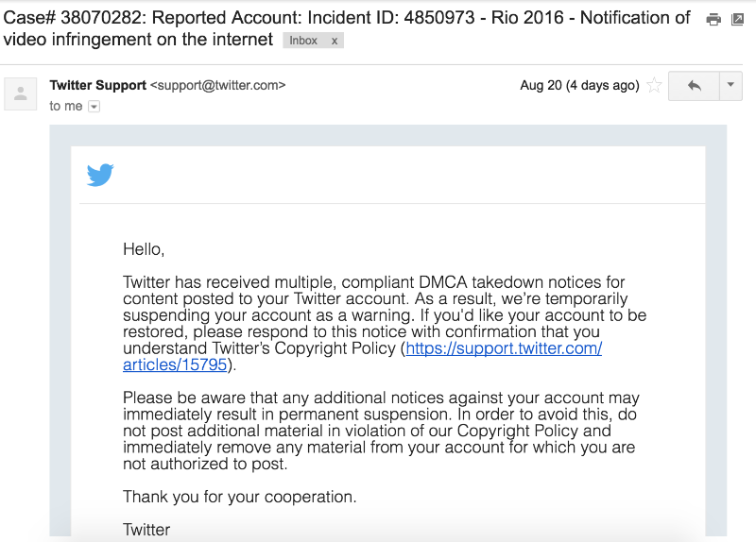Click "Thank you for your cooperation" line
This screenshot has height=542, width=756.
pos(239,497)
